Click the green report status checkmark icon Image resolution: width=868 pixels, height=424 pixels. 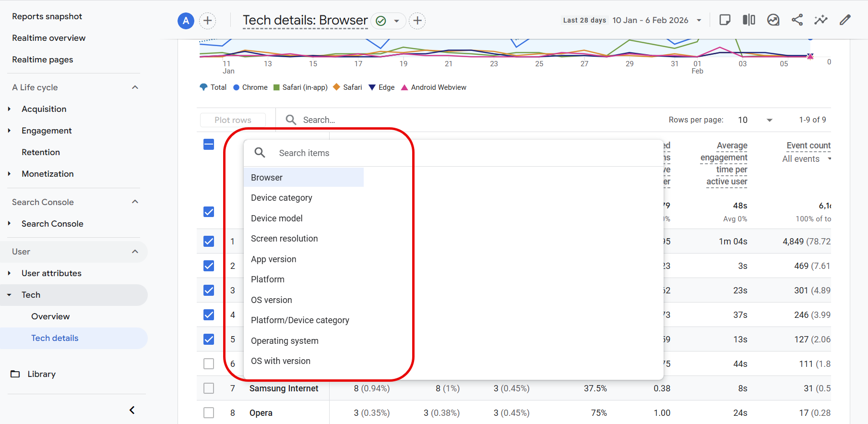[381, 21]
